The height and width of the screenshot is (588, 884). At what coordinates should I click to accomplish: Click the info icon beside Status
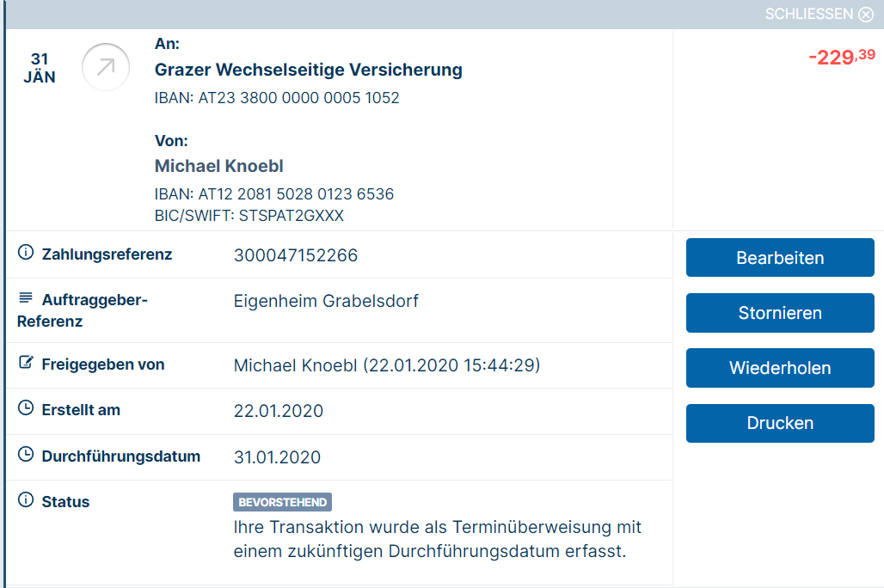click(26, 499)
